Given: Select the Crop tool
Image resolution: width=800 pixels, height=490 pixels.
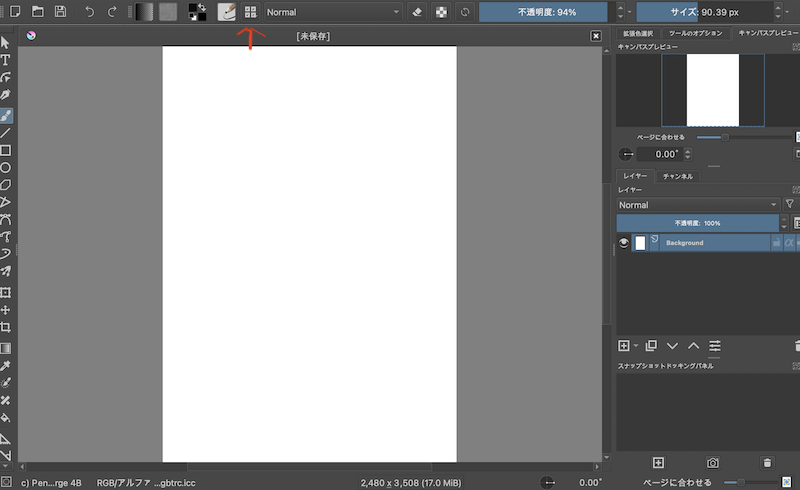Looking at the screenshot, I should [6, 328].
